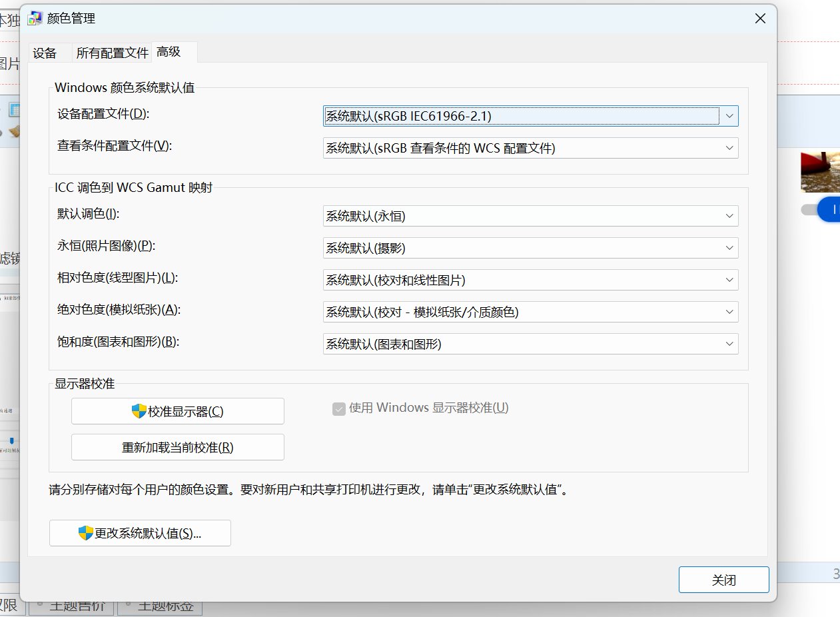Viewport: 840px width, 617px height.
Task: Open the 设备配置文件 dropdown
Action: (x=531, y=116)
